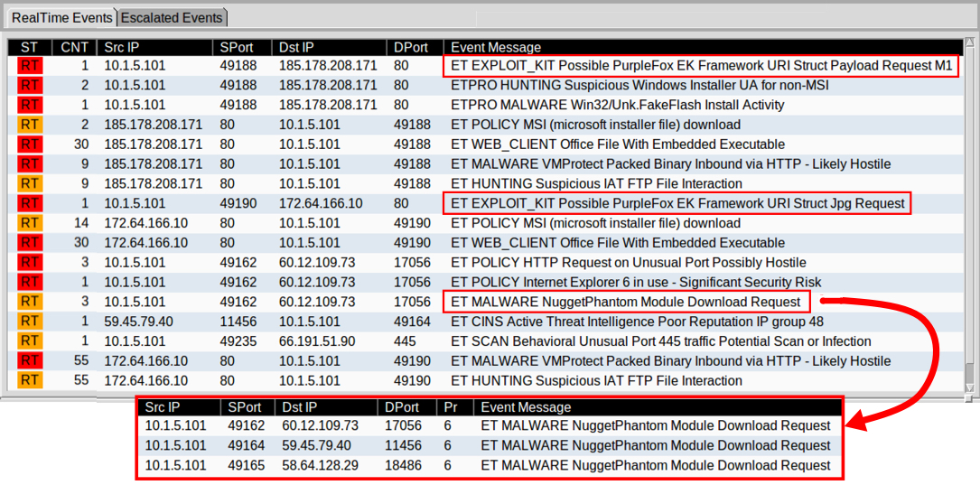Click RT status cell of the ET CINS row
Screen dimensions: 980x485
coord(29,322)
